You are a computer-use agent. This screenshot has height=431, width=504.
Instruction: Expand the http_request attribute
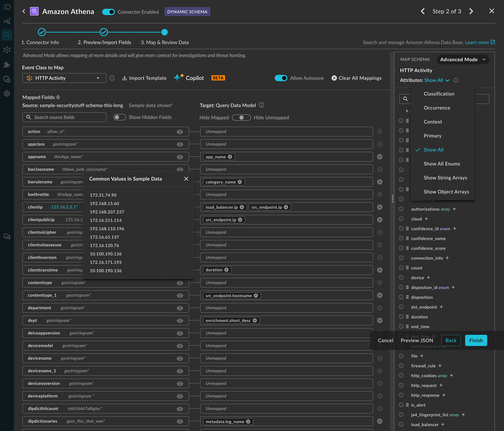click(x=441, y=385)
